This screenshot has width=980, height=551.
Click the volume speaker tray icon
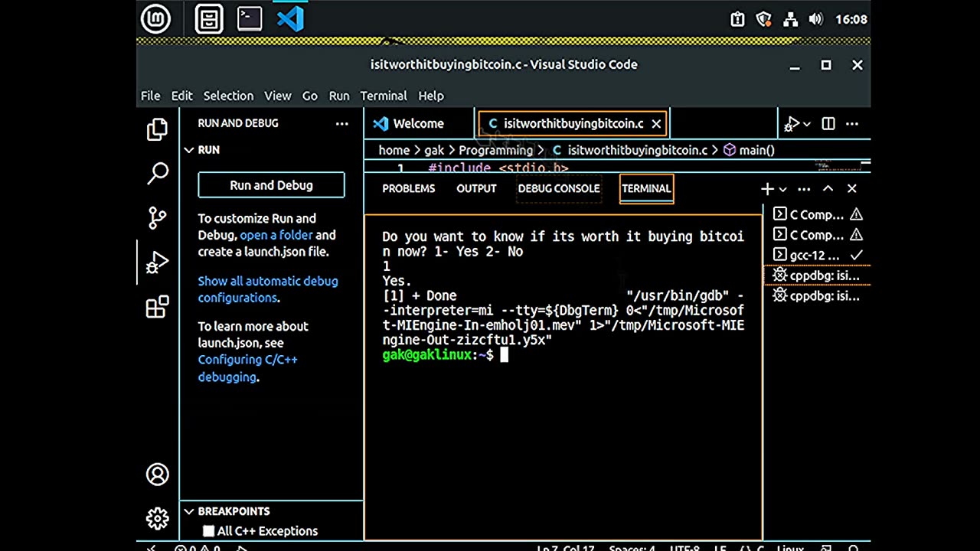pos(815,20)
